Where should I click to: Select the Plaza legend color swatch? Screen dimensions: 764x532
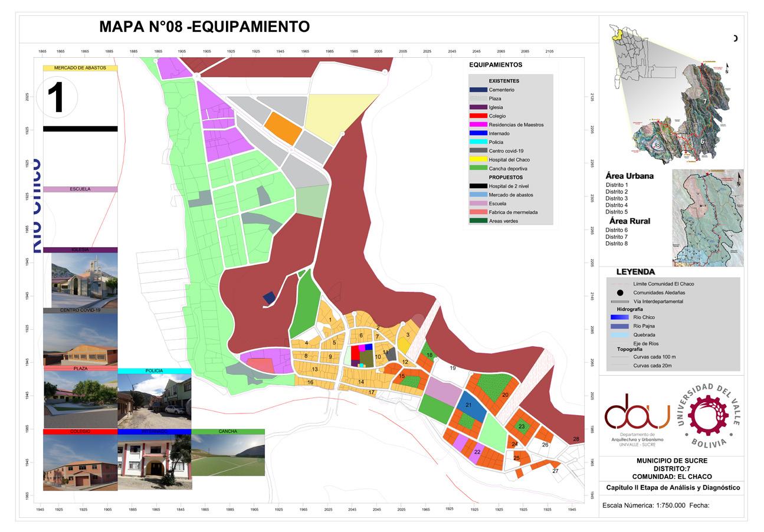478,98
